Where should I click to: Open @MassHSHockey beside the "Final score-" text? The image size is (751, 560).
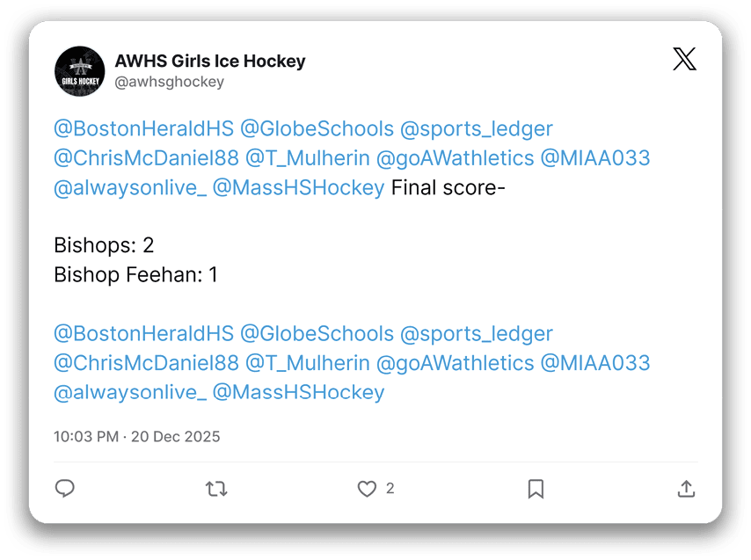298,187
